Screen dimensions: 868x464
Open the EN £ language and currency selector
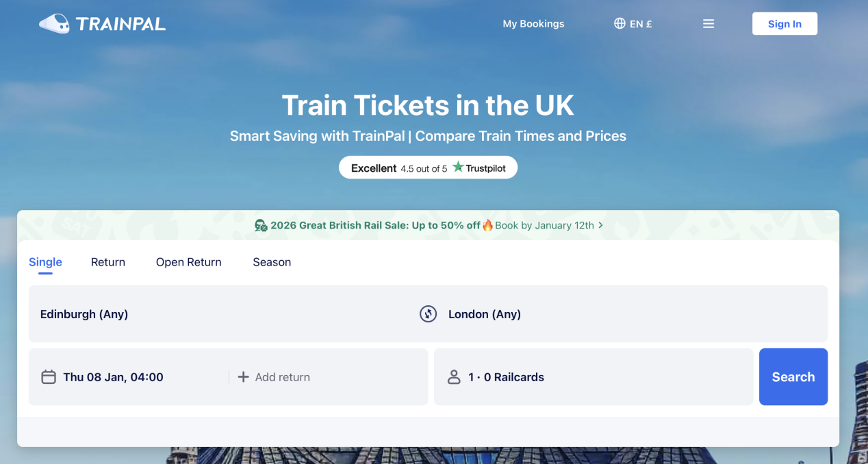633,24
